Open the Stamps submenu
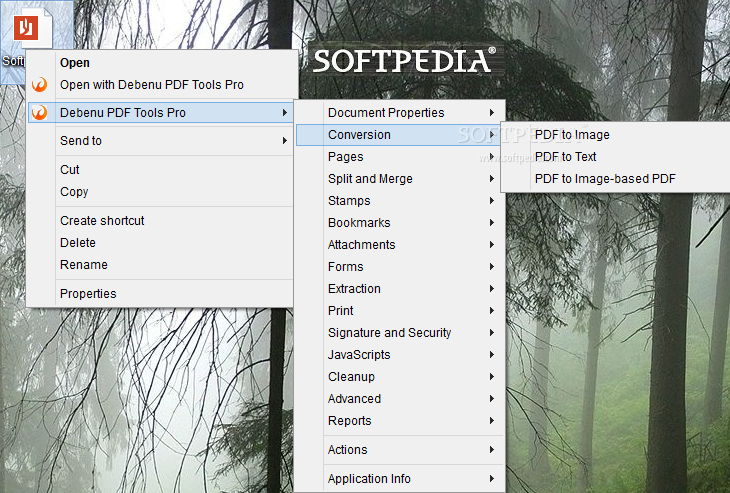 point(400,201)
